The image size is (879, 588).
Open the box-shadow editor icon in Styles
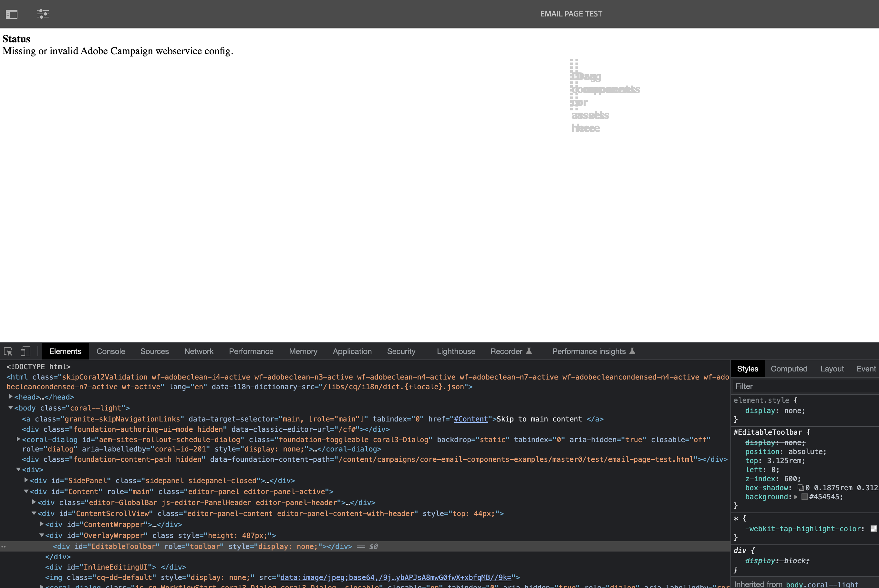pos(801,488)
